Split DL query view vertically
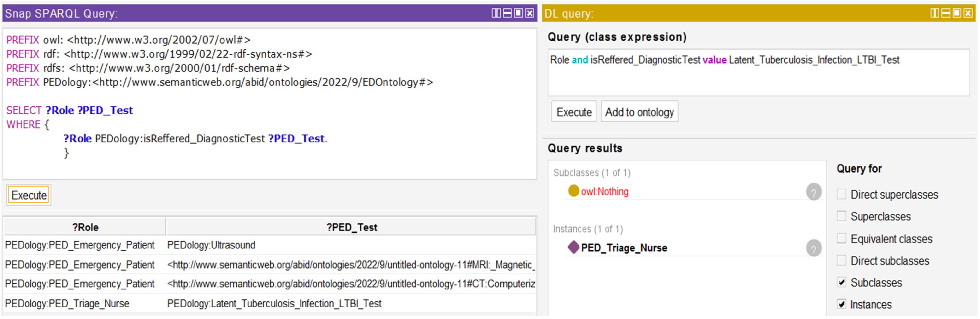This screenshot has height=319, width=980. tap(934, 13)
